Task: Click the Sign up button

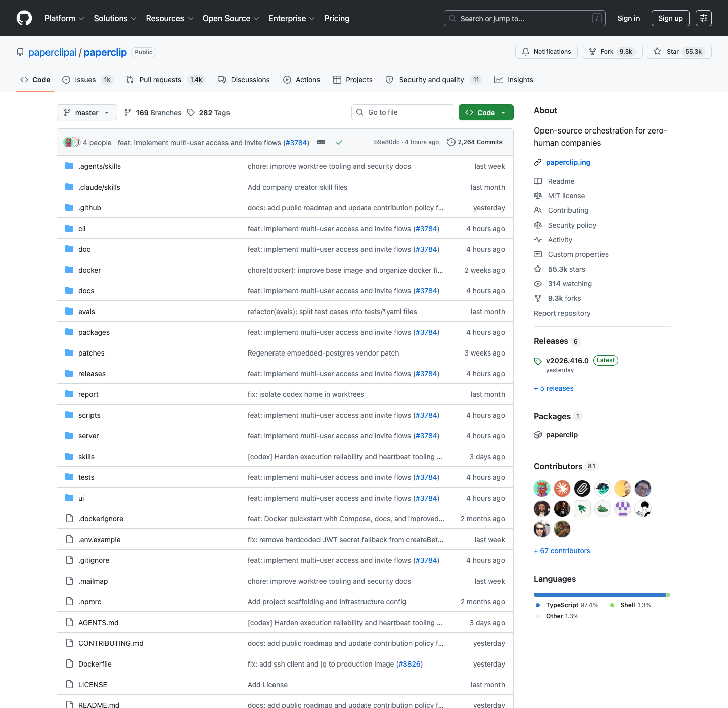Action: 670,18
